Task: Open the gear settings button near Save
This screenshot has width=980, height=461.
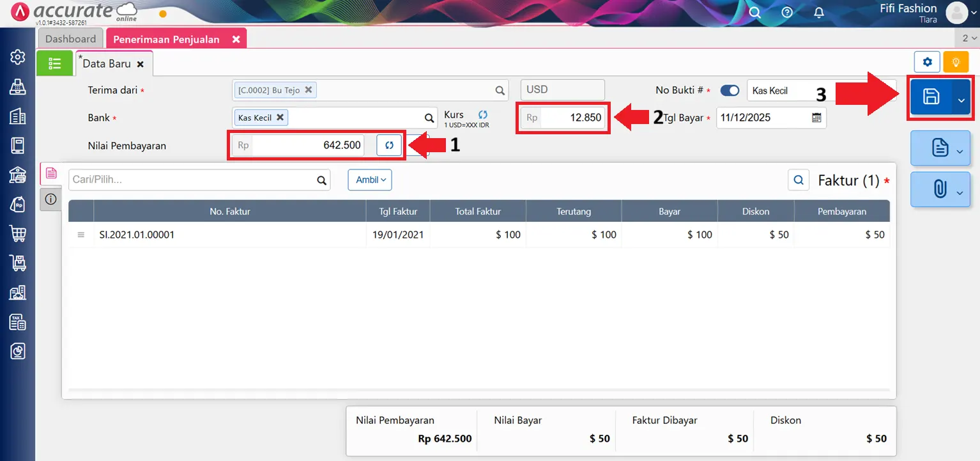Action: pyautogui.click(x=927, y=62)
